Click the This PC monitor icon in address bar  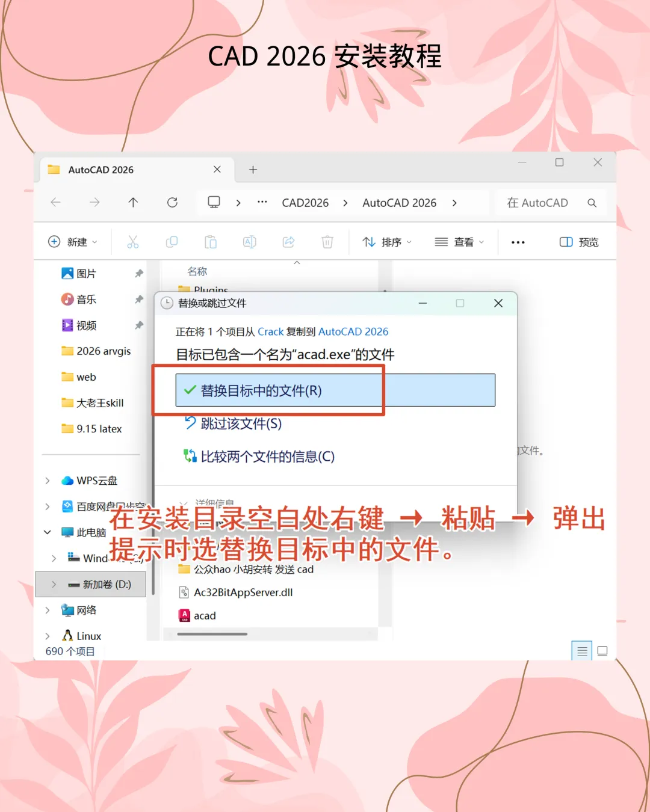coord(214,202)
